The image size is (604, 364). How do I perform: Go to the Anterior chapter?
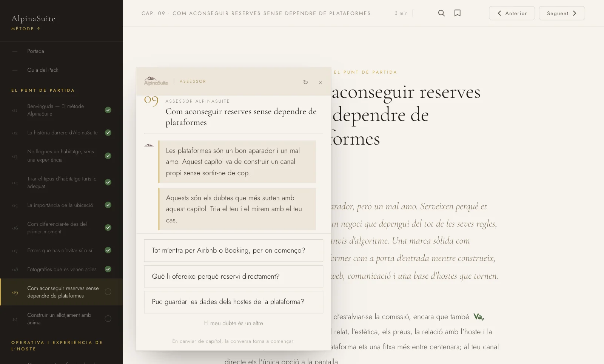coord(512,13)
